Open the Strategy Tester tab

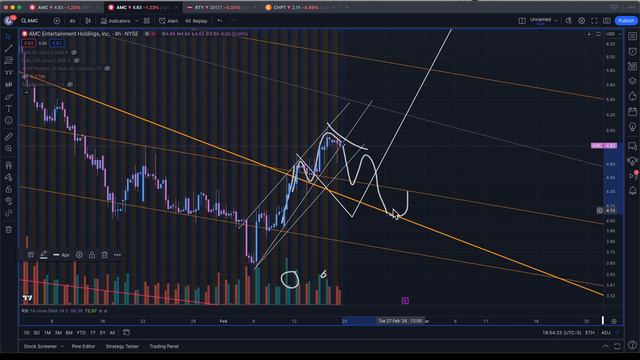[122, 347]
